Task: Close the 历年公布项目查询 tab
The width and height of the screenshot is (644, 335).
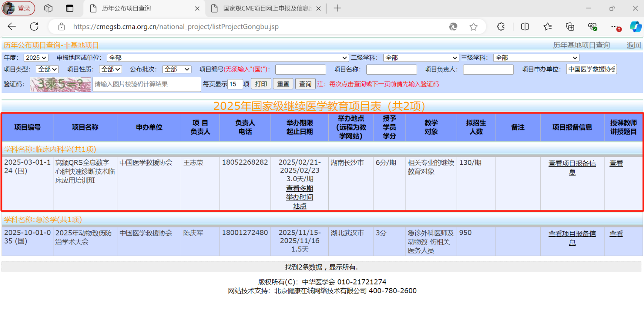Action: tap(197, 8)
